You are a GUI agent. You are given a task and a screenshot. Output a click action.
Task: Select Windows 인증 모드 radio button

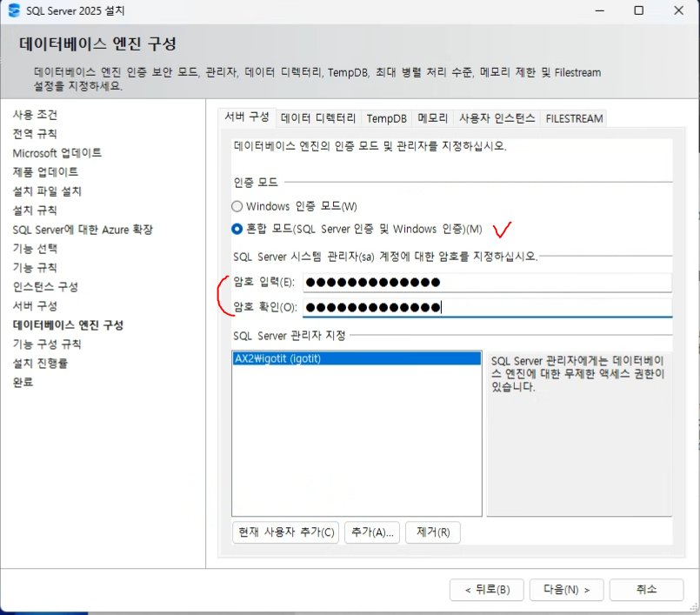click(237, 206)
